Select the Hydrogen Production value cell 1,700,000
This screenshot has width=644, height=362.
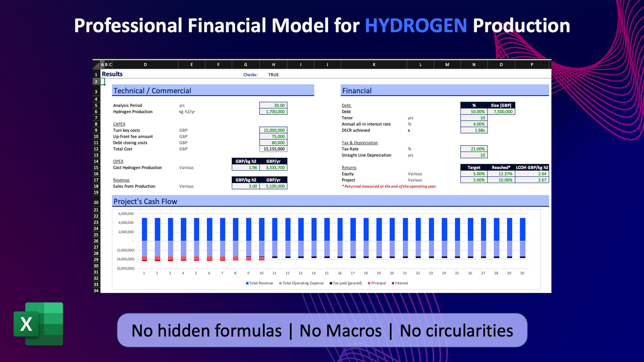[x=273, y=112]
